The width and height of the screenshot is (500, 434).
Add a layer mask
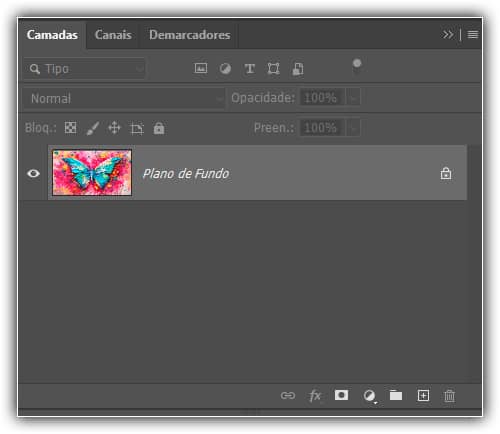tap(341, 395)
